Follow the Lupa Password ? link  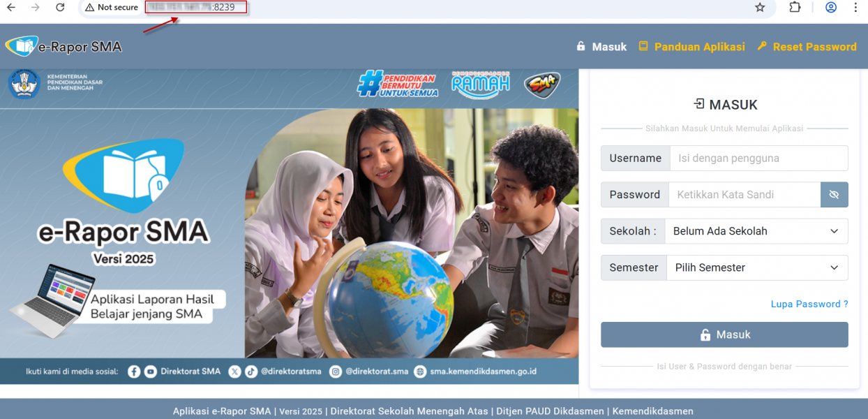tap(809, 304)
